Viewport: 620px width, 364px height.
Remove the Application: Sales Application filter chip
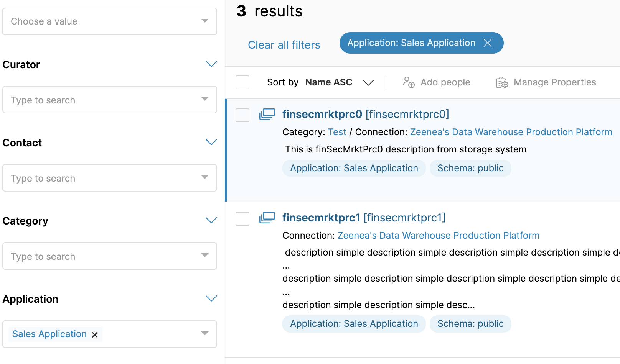[488, 43]
